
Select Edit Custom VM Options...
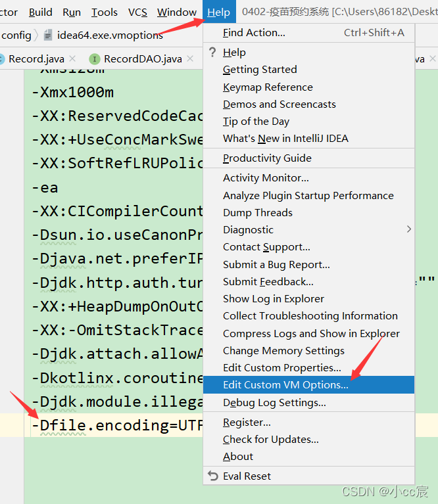pyautogui.click(x=308, y=385)
